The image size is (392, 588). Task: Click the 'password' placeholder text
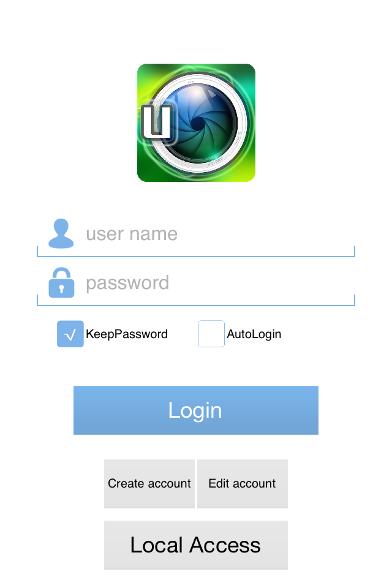(127, 283)
